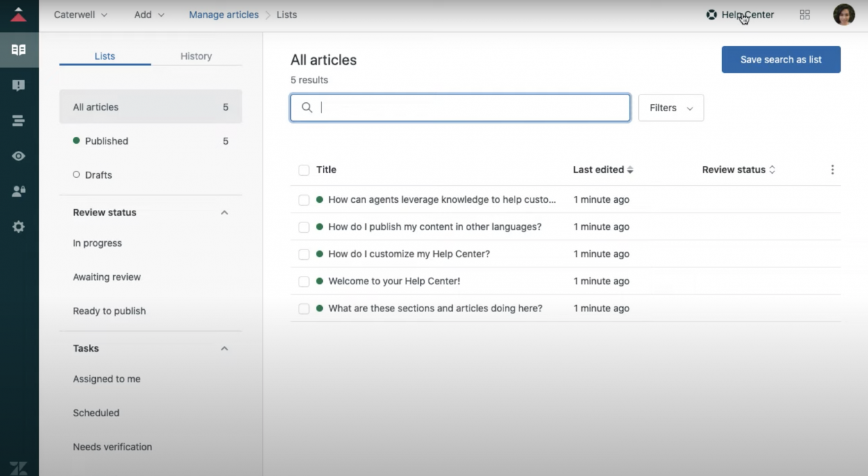Screen dimensions: 868x476
Task: Open the moderate content exclamation icon
Action: 19,85
